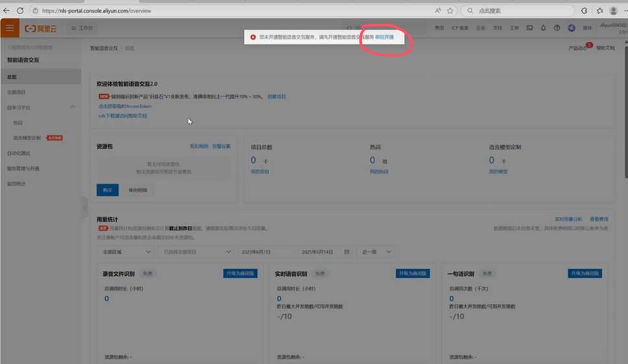Click the help question mark icon
The height and width of the screenshot is (364, 628).
[x=557, y=29]
